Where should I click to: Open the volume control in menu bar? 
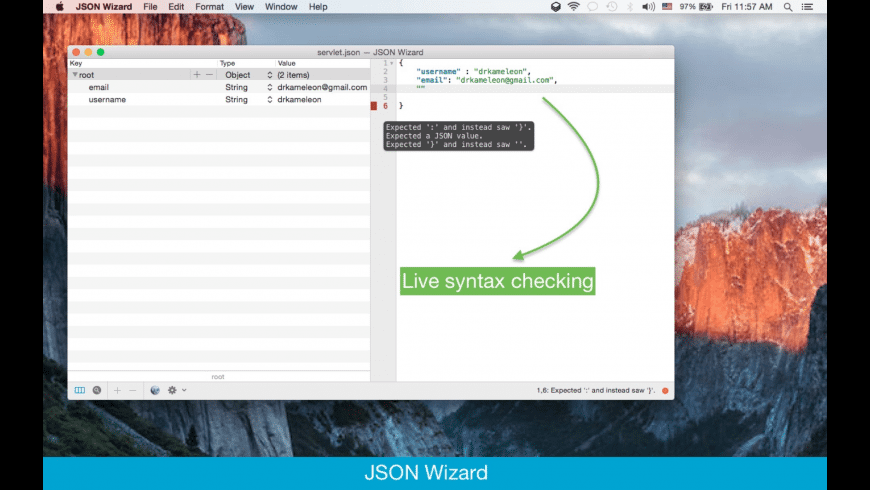648,7
